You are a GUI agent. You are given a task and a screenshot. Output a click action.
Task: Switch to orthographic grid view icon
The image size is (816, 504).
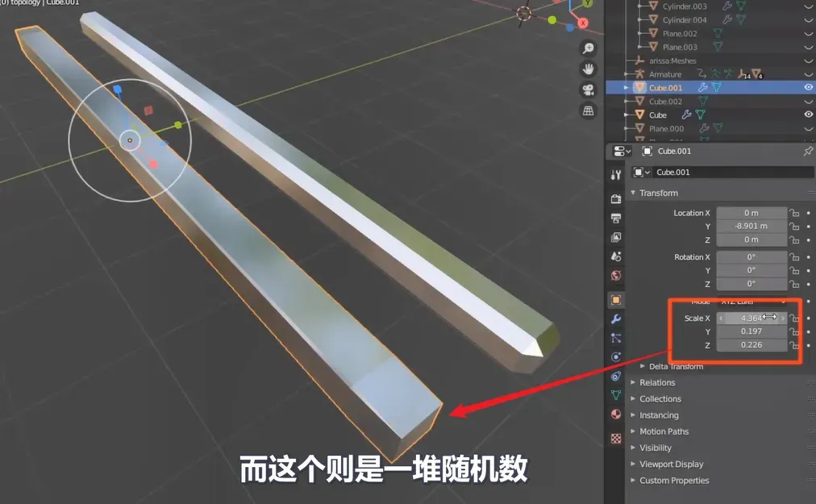tap(589, 110)
